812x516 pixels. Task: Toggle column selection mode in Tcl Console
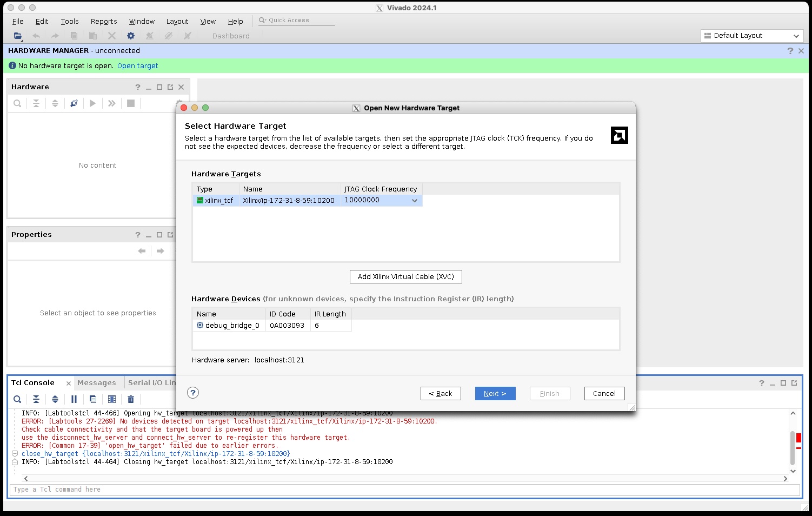tap(112, 399)
